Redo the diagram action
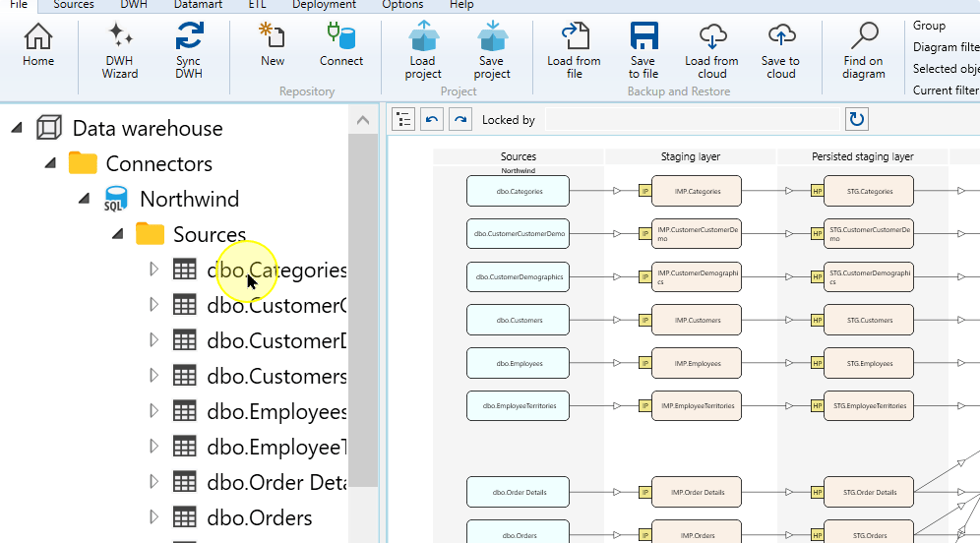 coord(460,119)
